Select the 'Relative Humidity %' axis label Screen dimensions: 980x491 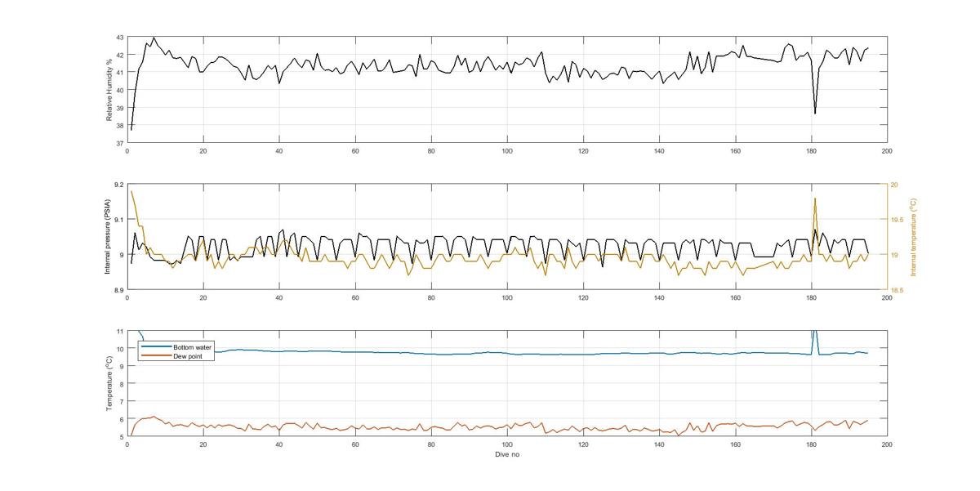tap(109, 90)
